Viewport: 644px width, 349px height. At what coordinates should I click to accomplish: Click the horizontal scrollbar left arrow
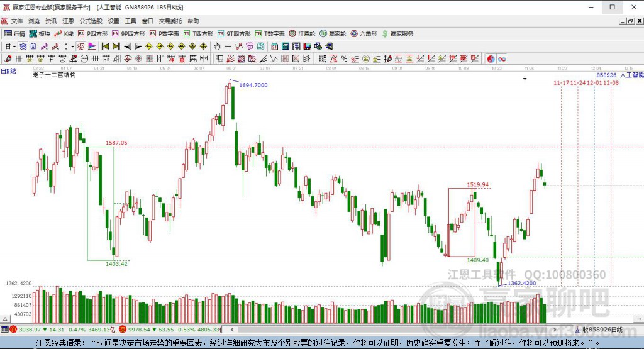click(x=232, y=330)
